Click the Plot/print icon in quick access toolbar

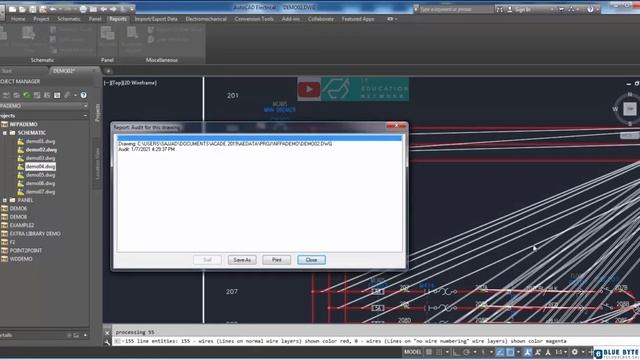tap(83, 9)
